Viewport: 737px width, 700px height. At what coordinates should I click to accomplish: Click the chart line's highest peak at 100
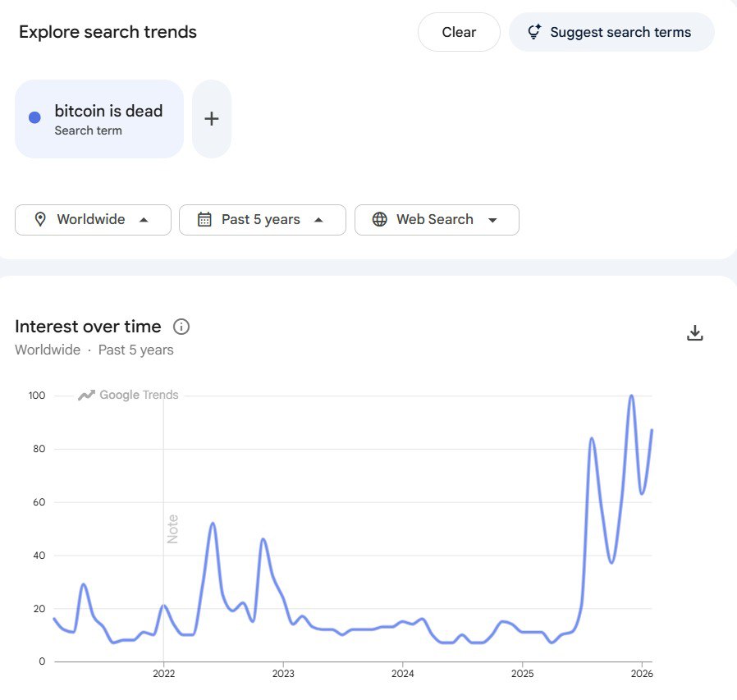click(631, 396)
